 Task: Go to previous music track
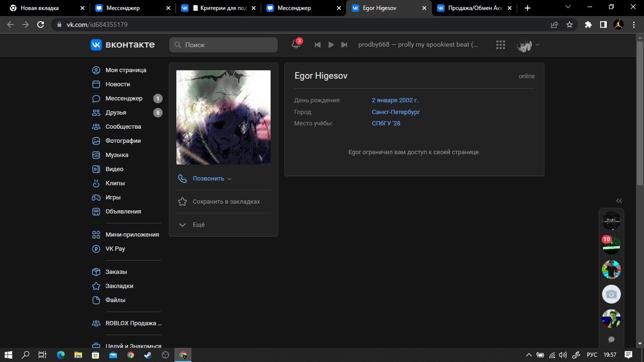pos(317,45)
